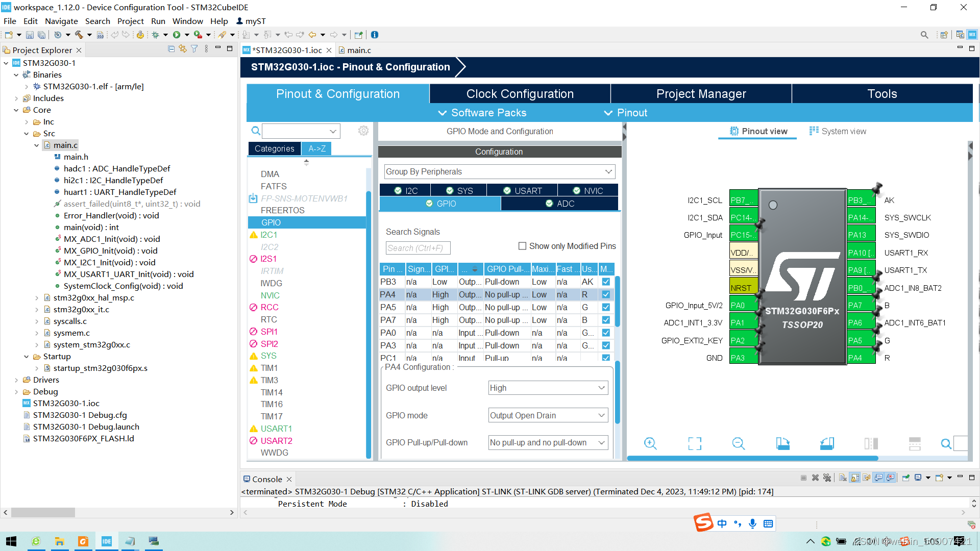Image resolution: width=980 pixels, height=551 pixels.
Task: Rotate the chip counter-clockwise icon
Action: click(827, 443)
